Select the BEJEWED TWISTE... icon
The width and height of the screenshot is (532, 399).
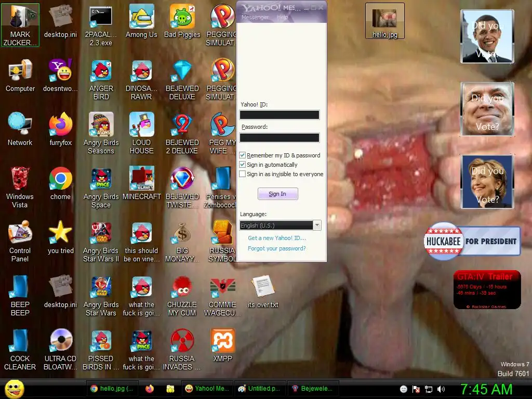[x=182, y=187]
